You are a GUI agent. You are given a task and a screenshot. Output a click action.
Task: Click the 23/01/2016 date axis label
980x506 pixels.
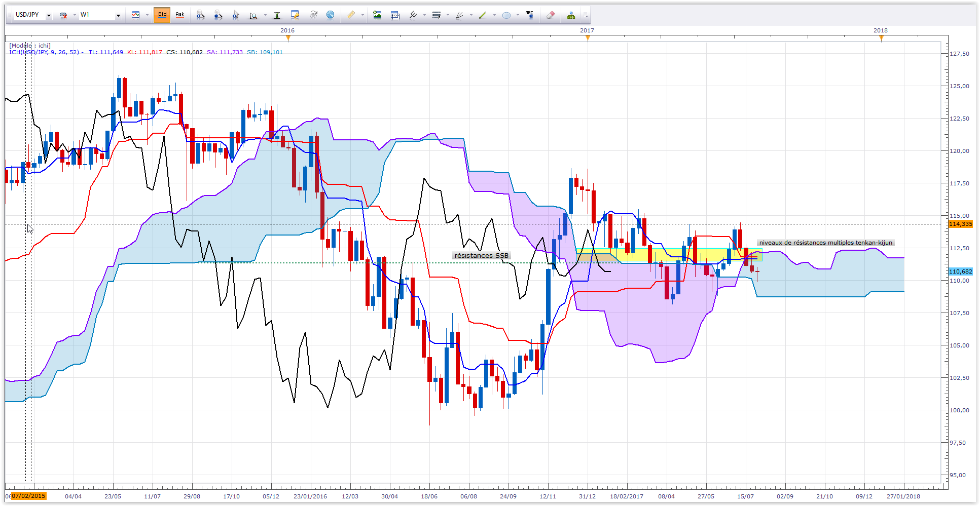point(310,496)
